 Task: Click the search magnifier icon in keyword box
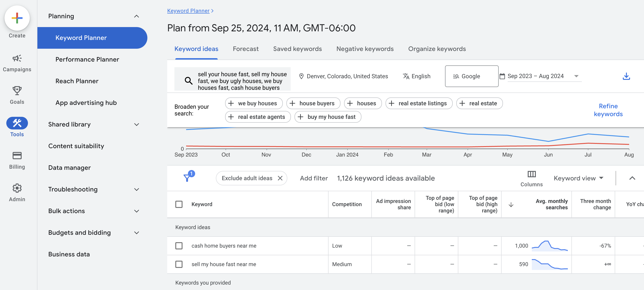coord(189,81)
